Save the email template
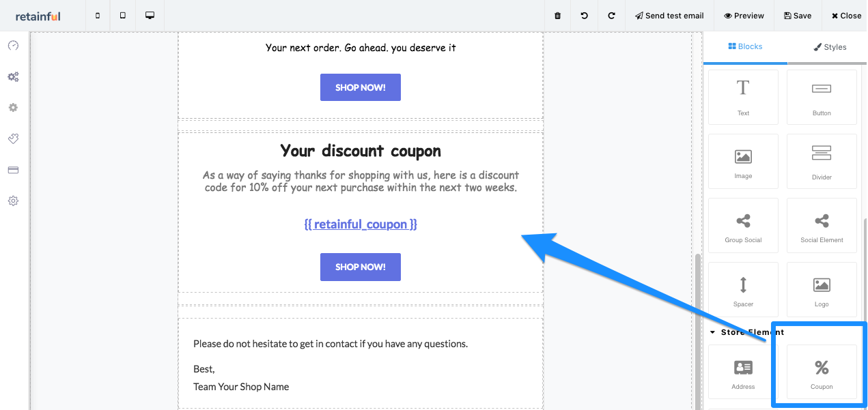 pos(797,15)
